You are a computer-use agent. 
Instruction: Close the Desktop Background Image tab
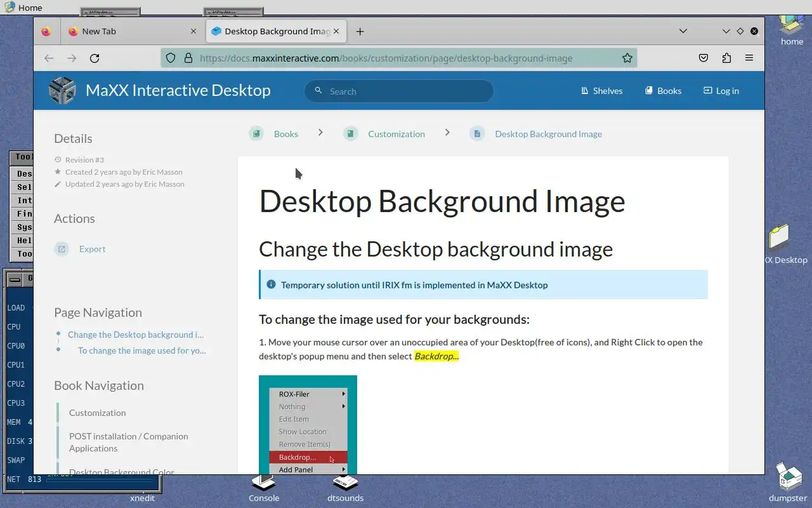336,31
